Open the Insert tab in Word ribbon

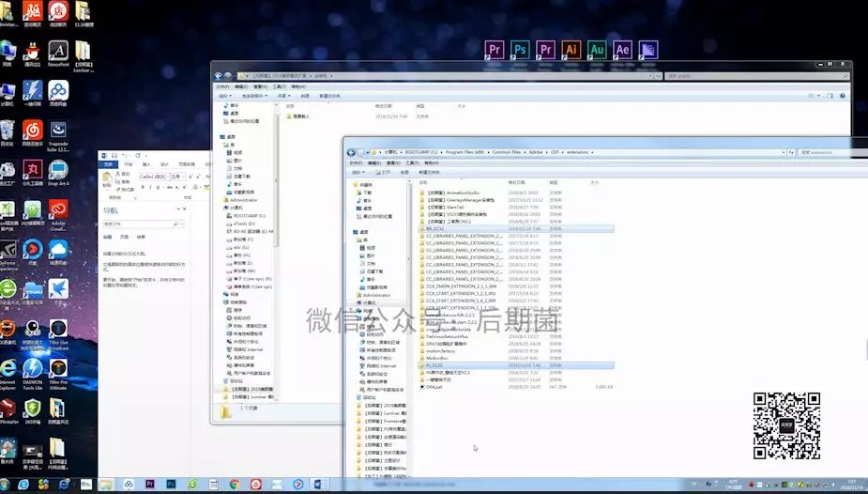(146, 164)
